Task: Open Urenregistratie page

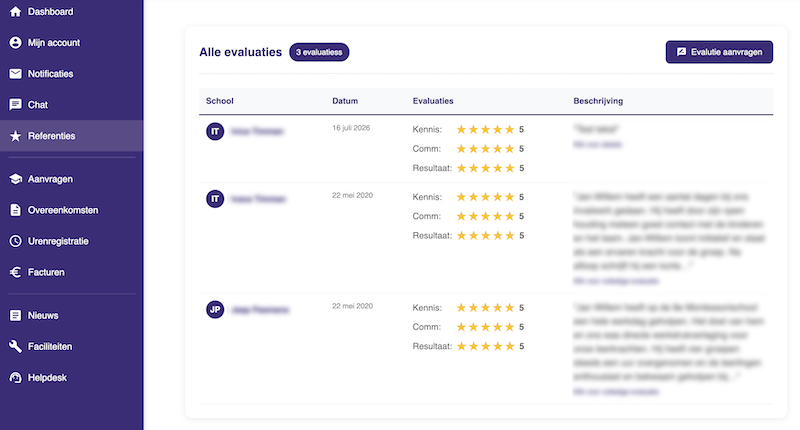Action: 71,241
